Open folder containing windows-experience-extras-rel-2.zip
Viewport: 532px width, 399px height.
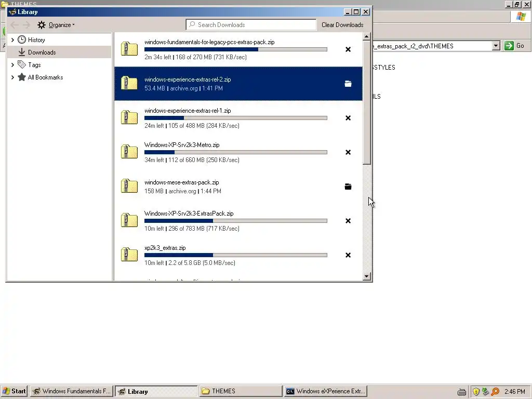pos(348,84)
